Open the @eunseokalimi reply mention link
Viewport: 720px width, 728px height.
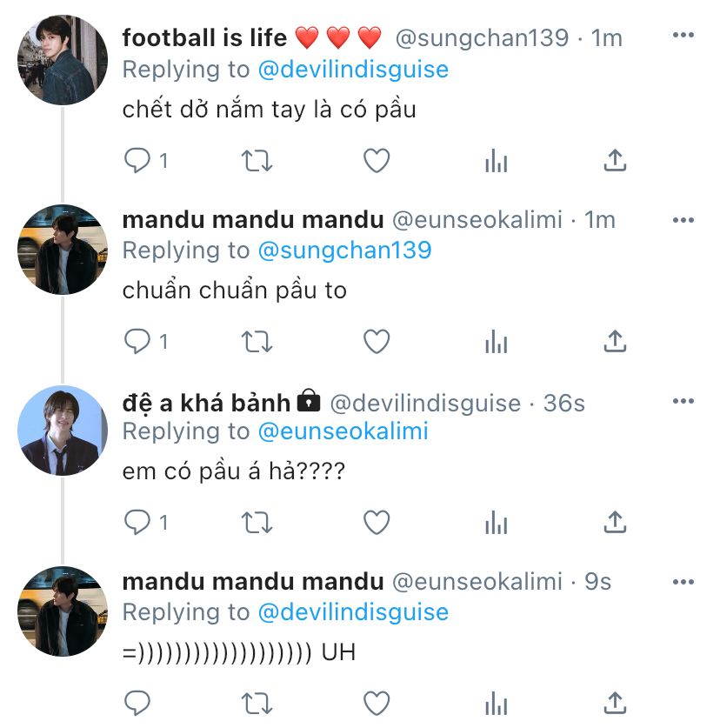click(x=343, y=431)
